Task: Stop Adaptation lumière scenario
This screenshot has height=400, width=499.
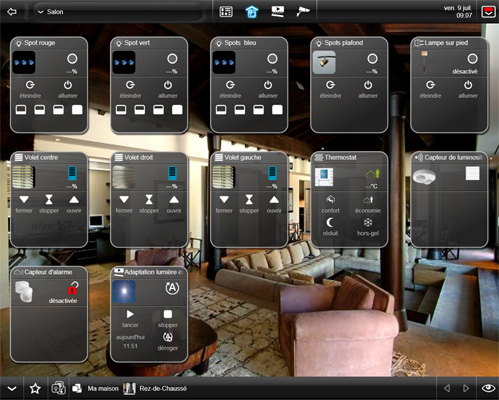Action: [x=168, y=318]
